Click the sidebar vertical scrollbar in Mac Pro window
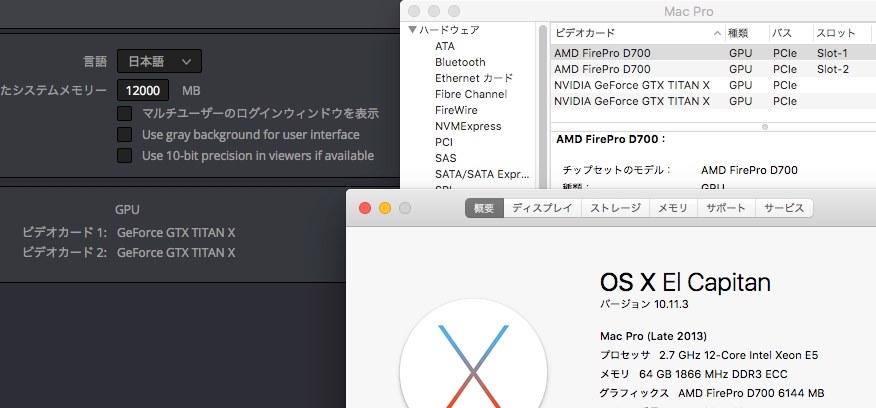Screen dimensions: 876x408 (x=542, y=106)
